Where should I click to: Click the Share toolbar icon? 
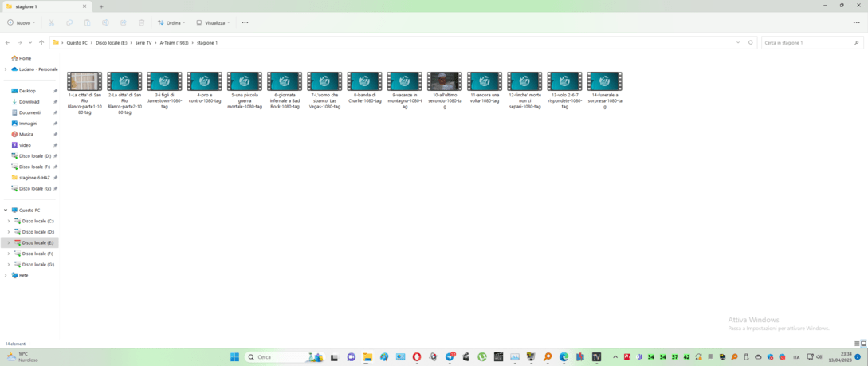pyautogui.click(x=124, y=22)
